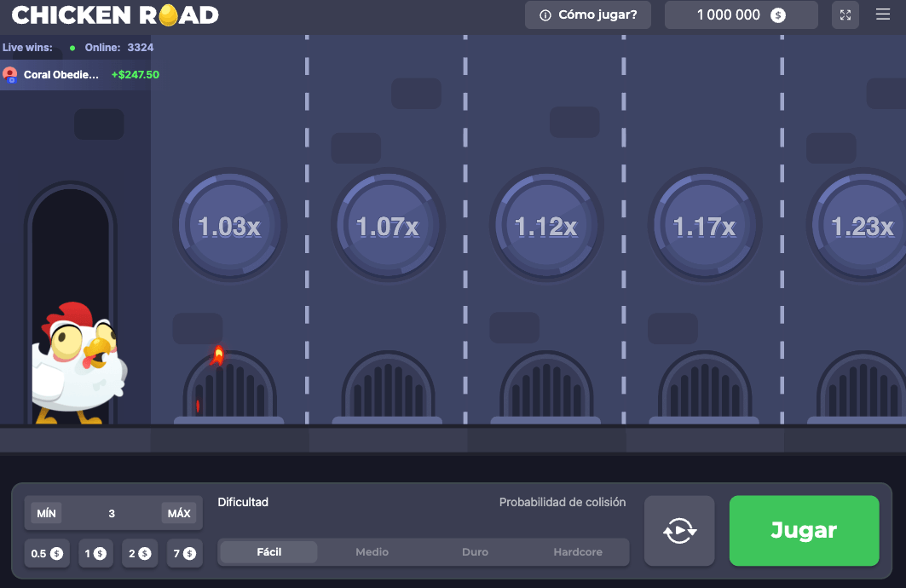The height and width of the screenshot is (588, 906).
Task: Click the auto-play cycle arrows icon
Action: pos(679,530)
